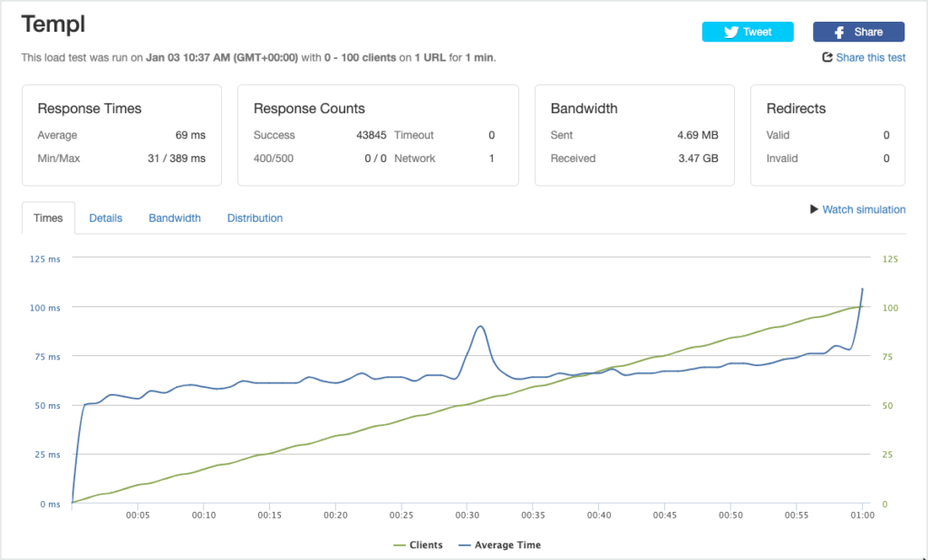Screen dimensions: 928x560
Task: Open the Details tab
Action: pyautogui.click(x=105, y=217)
